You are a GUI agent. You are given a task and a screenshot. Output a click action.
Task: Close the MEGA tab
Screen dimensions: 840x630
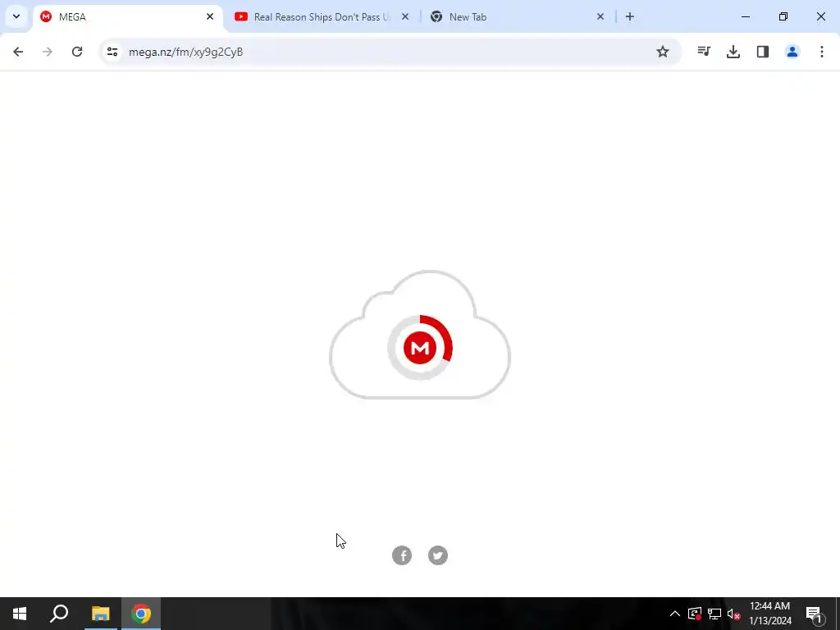210,16
